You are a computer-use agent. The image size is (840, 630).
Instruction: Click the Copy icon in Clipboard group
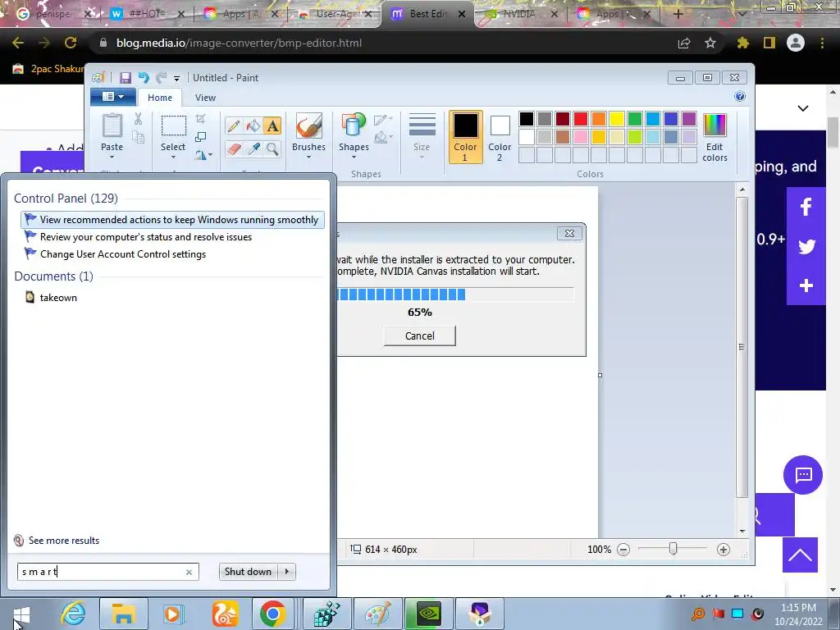click(138, 138)
